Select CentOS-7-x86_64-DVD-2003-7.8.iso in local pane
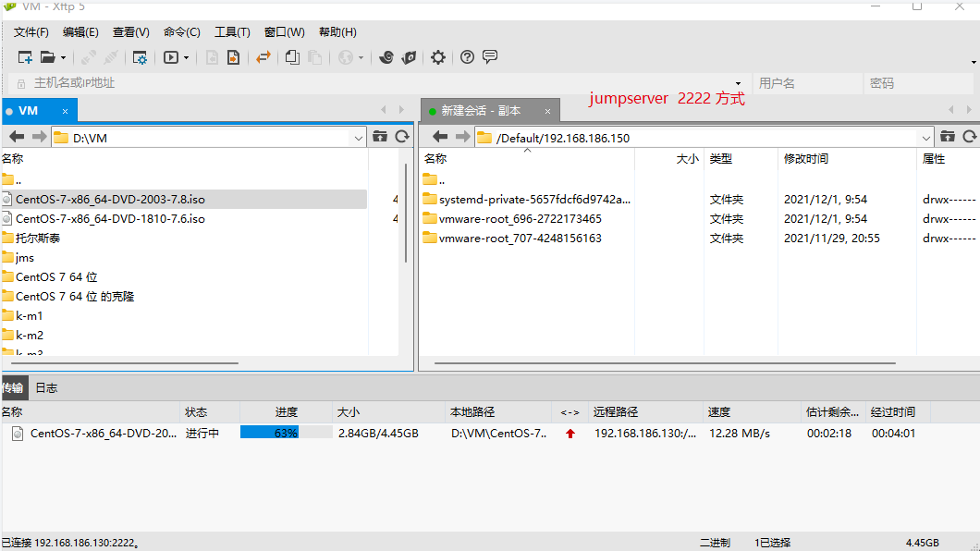Image resolution: width=980 pixels, height=551 pixels. point(184,200)
